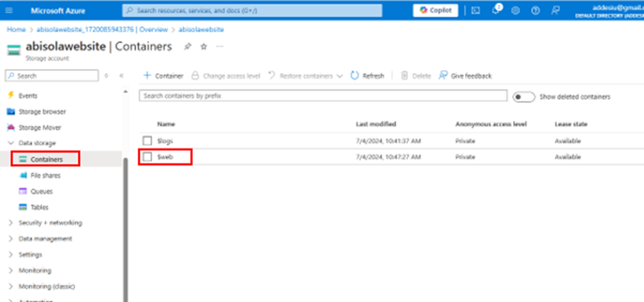
Task: Open the $web container
Action: [164, 157]
